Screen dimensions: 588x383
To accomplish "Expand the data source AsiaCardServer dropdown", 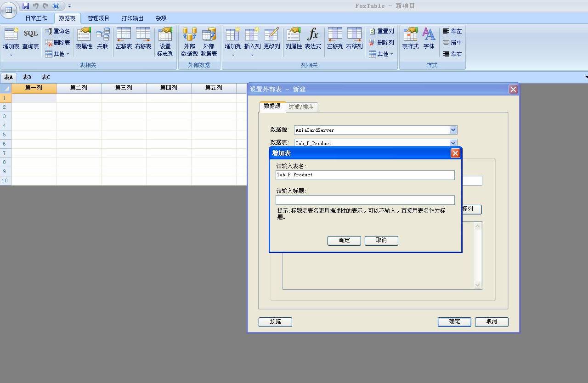I will coord(453,130).
